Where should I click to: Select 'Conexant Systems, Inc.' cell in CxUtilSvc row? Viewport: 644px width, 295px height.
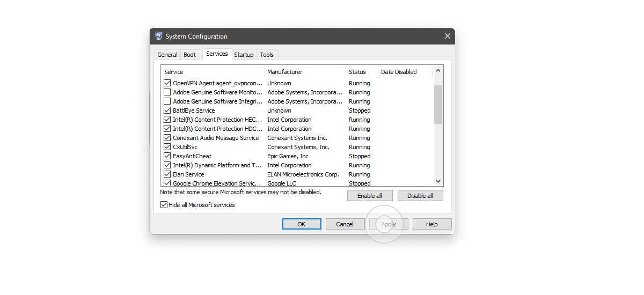coord(298,147)
